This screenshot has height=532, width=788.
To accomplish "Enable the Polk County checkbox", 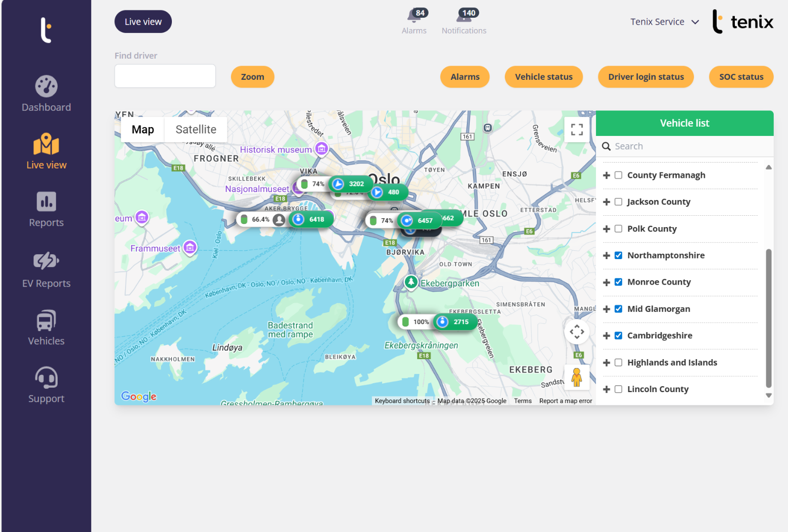I will click(619, 229).
